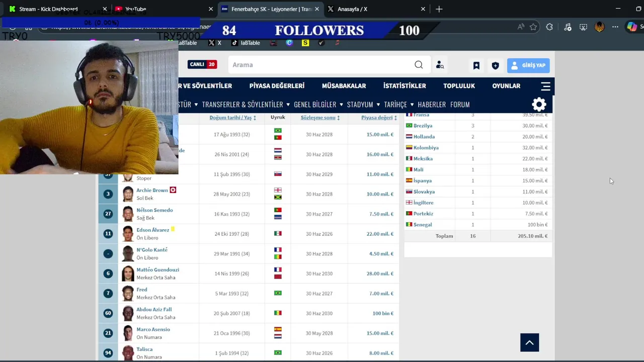Open the white settings gear icon
Screen dimensions: 644x362
click(539, 105)
